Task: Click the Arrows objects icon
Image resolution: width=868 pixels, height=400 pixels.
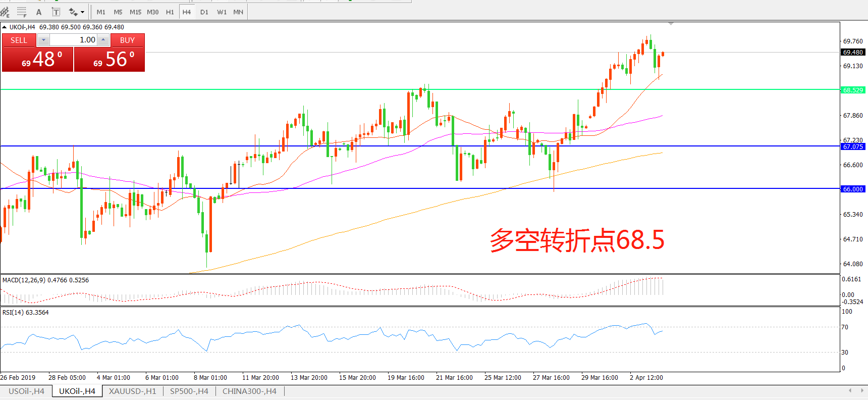Action: point(73,12)
